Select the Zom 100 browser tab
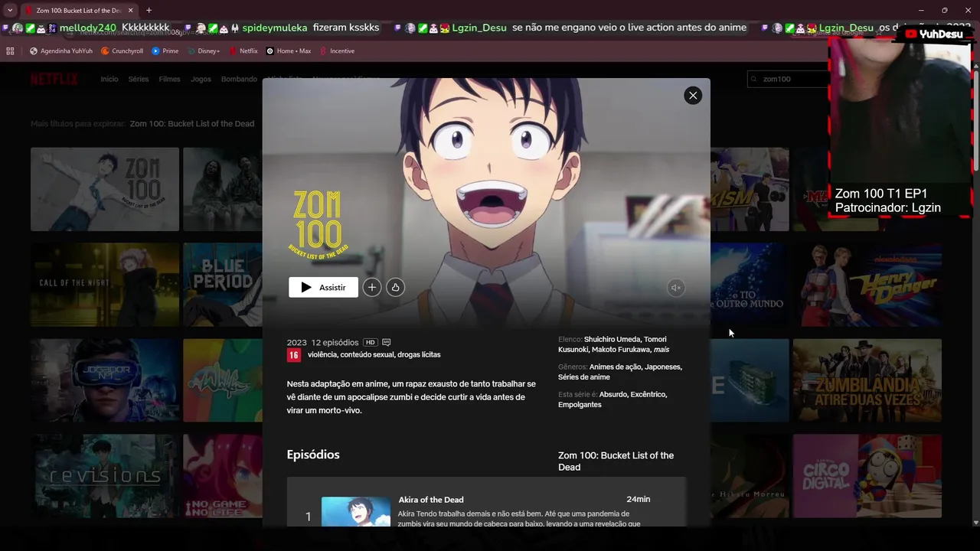 click(79, 11)
